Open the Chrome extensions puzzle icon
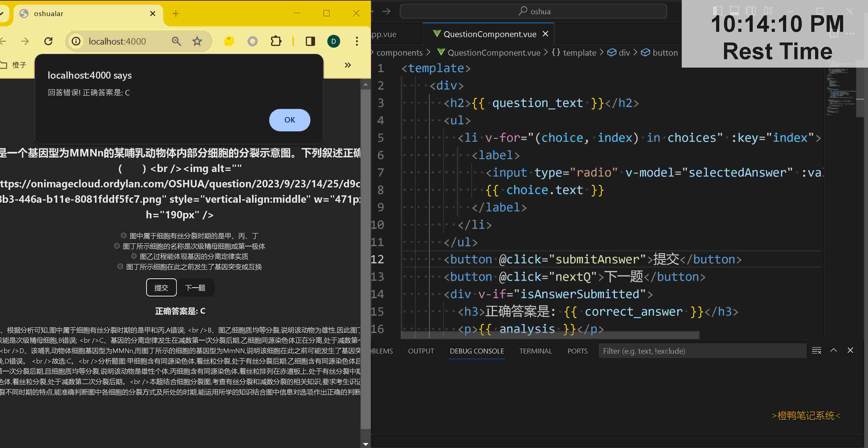The image size is (868, 448). point(276,41)
